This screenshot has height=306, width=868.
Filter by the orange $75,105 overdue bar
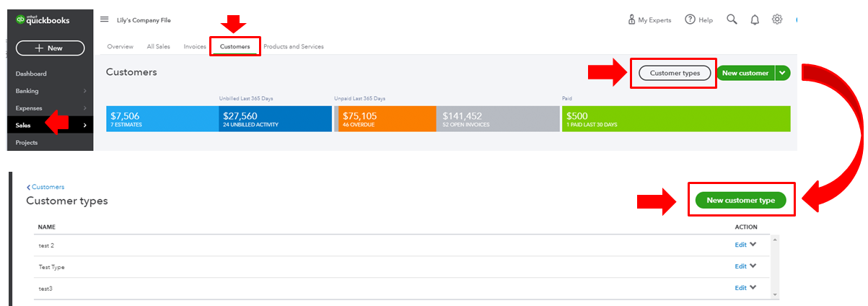point(385,118)
